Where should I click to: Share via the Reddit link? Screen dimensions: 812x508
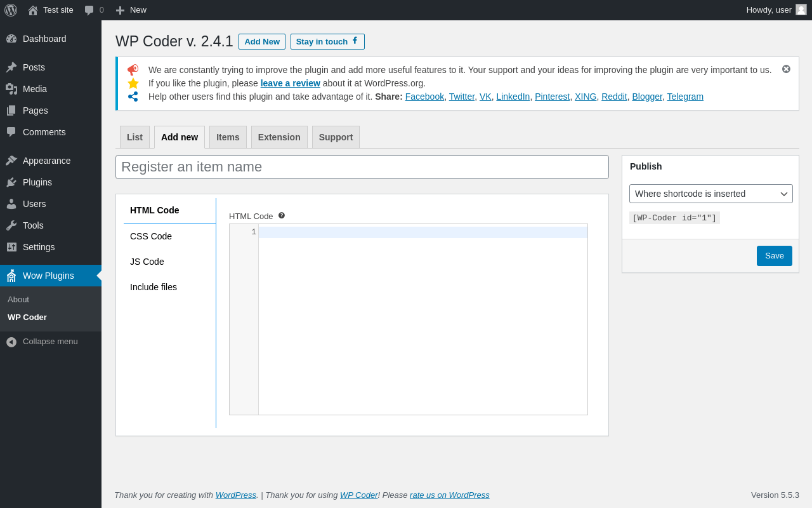pos(614,97)
